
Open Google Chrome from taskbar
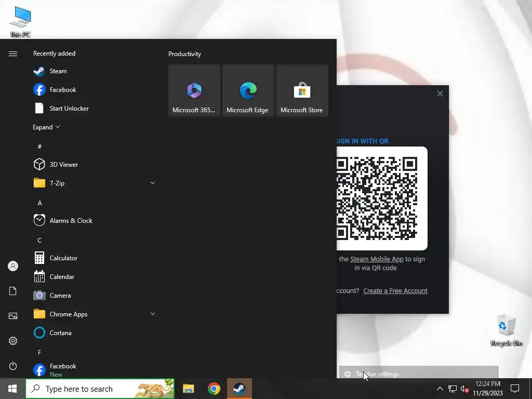pyautogui.click(x=214, y=389)
